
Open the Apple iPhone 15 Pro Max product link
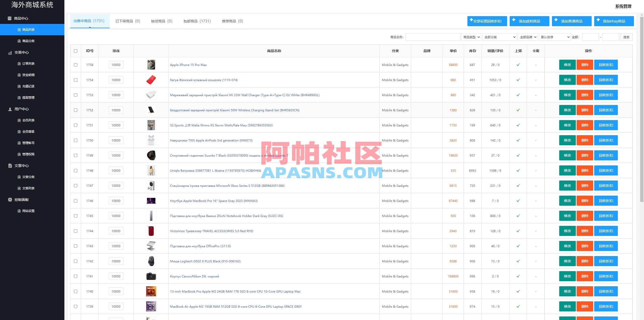[x=188, y=65]
